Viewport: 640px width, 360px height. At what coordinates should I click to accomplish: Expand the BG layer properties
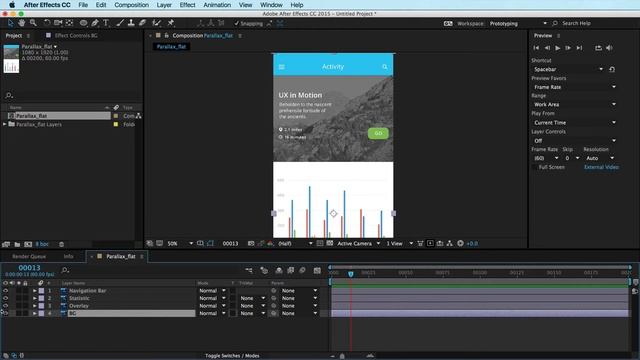coord(35,313)
